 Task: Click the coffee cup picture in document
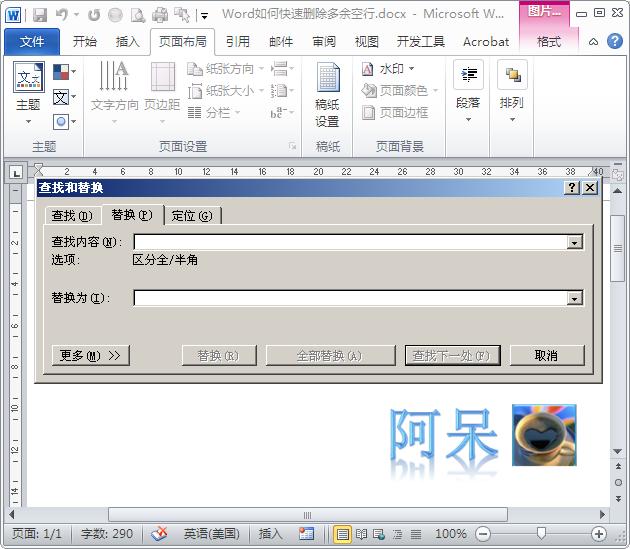[544, 435]
